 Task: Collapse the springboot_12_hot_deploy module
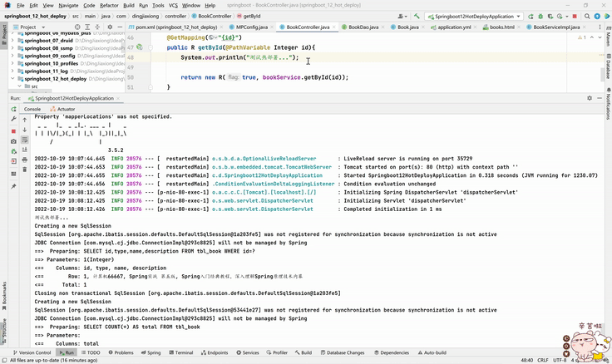click(12, 78)
